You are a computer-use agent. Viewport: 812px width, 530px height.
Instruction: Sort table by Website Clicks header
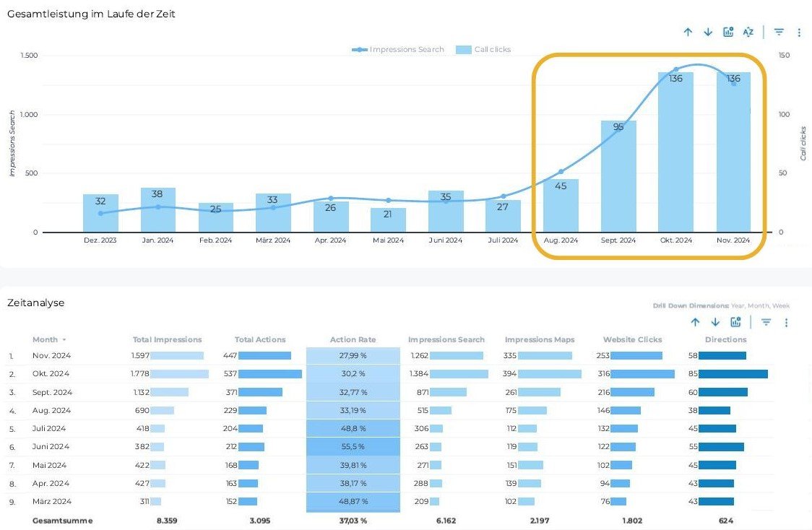point(632,339)
